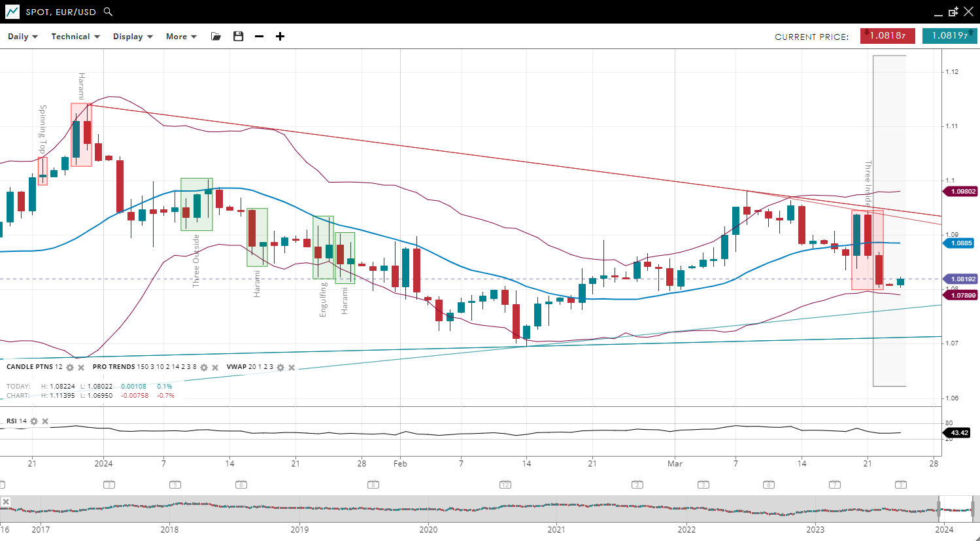Screen dimensions: 980x541
Task: Open VWAP indicator settings gear
Action: [x=280, y=368]
